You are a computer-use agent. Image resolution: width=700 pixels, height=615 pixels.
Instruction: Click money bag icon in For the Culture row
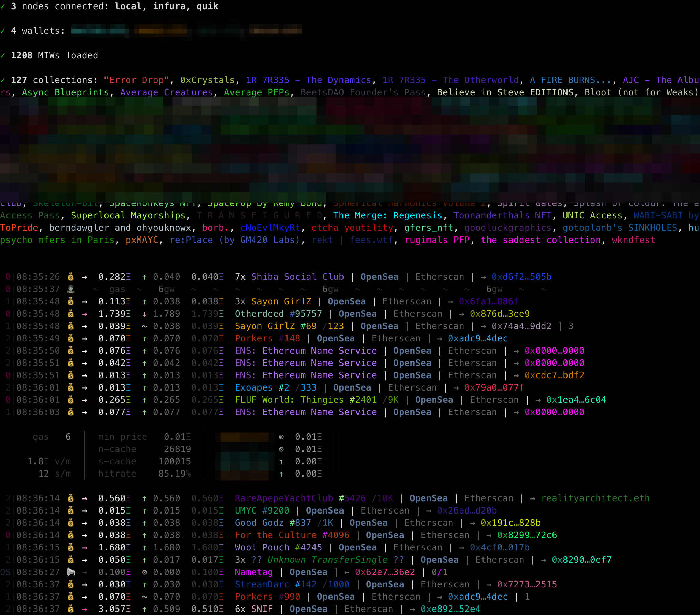tap(71, 535)
